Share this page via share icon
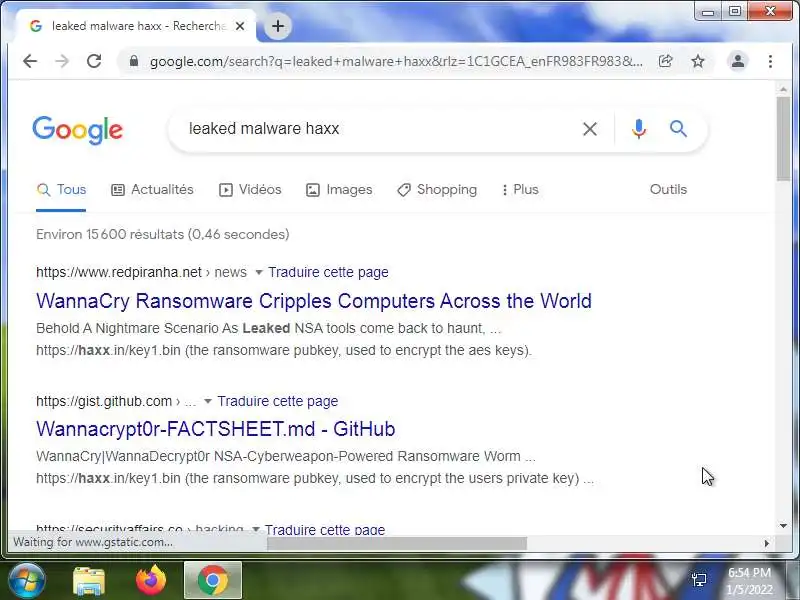 (665, 61)
